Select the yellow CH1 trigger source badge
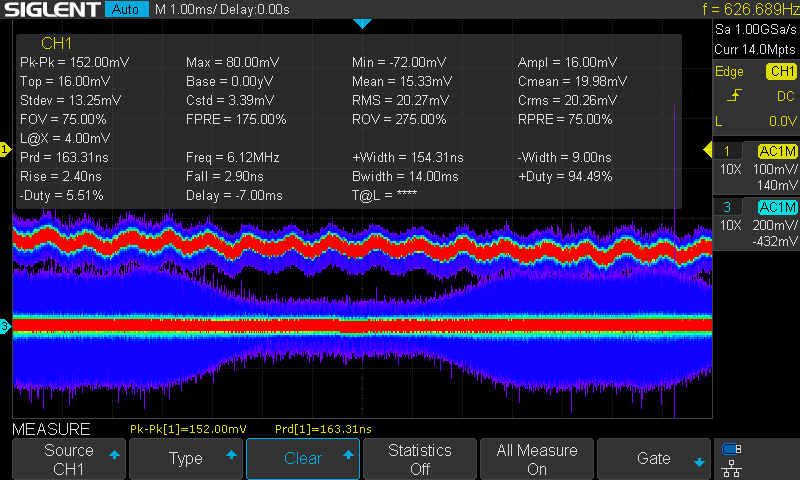The width and height of the screenshot is (800, 480). (782, 71)
